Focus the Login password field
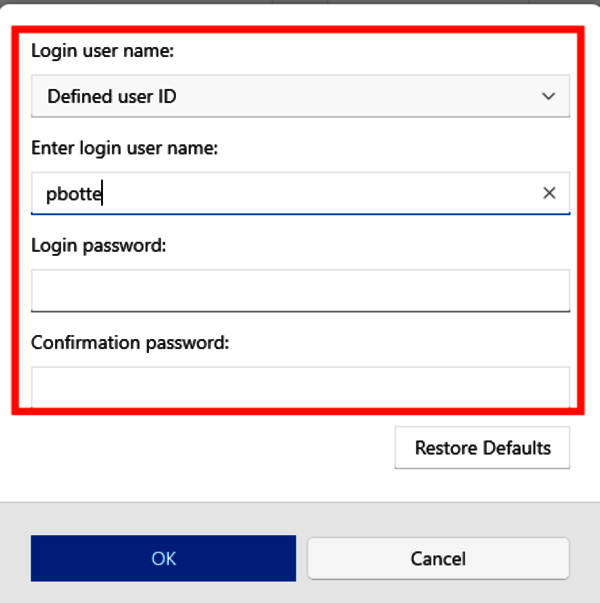Viewport: 600px width, 603px height. [300, 290]
